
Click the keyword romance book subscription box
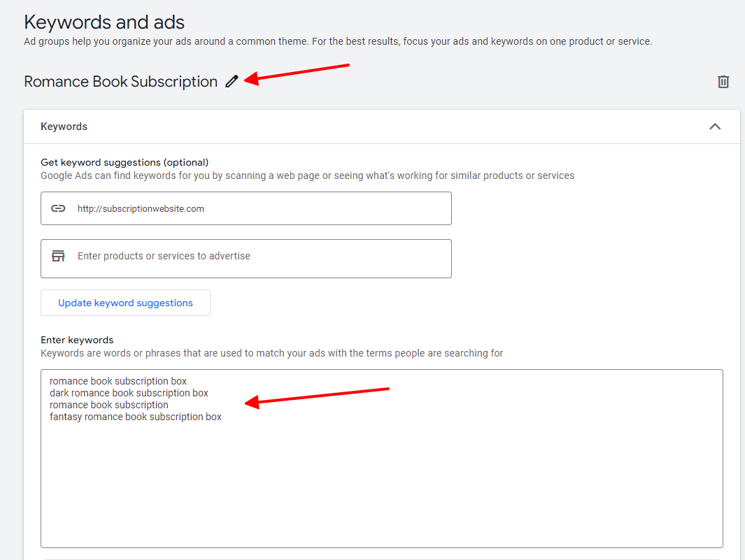(117, 380)
